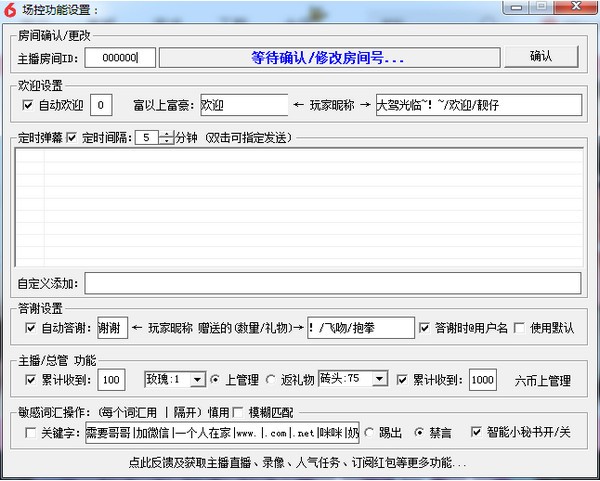The width and height of the screenshot is (600, 481).
Task: Uncheck the 答谢时@用户名 option
Action: [424, 328]
